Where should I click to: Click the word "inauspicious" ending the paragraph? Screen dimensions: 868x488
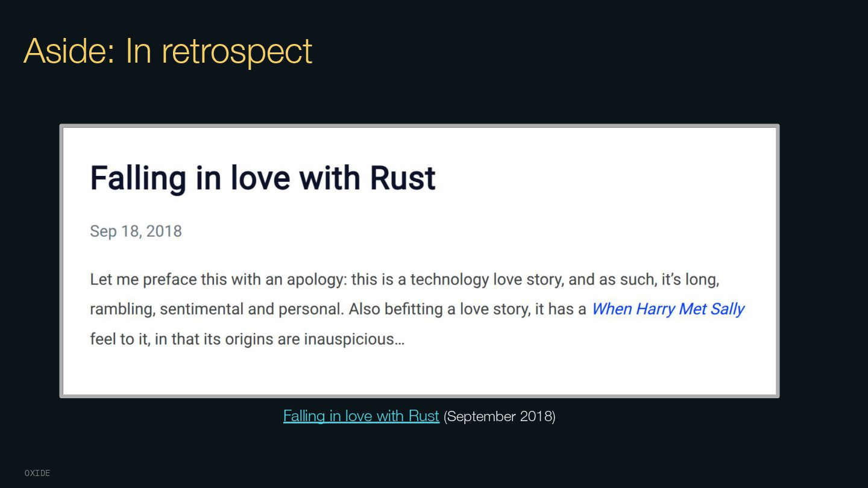(x=354, y=339)
